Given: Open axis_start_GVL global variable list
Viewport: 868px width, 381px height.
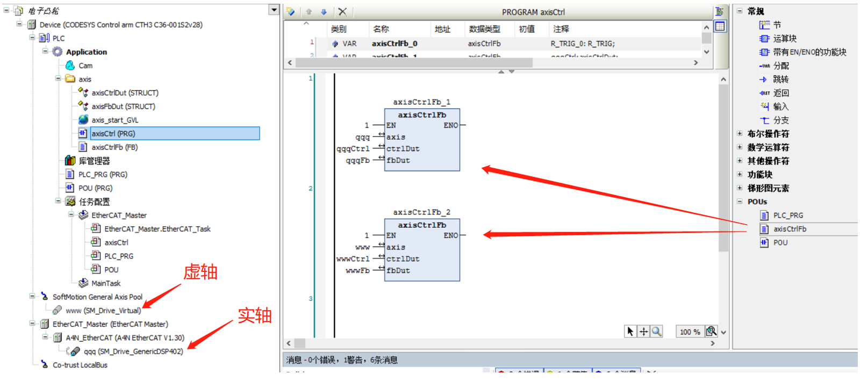Looking at the screenshot, I should [114, 120].
